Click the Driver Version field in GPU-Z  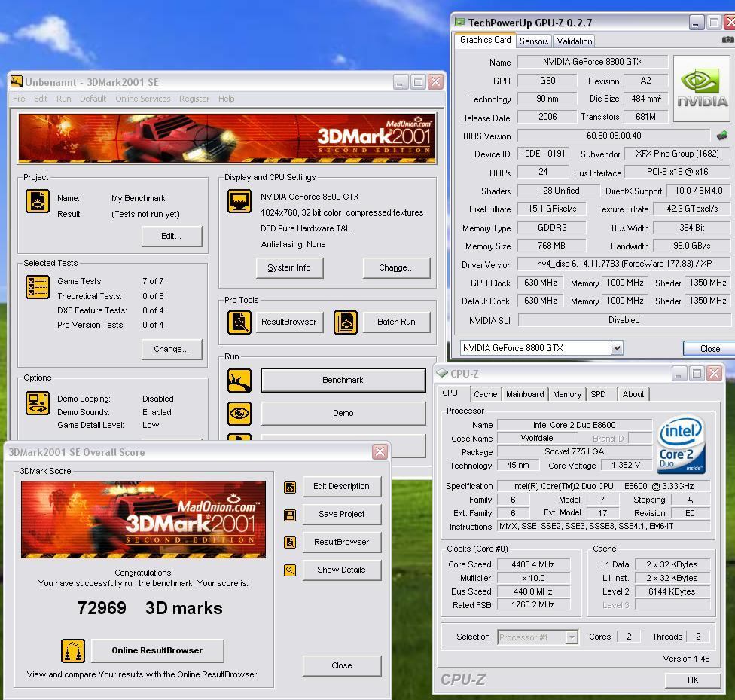[624, 264]
